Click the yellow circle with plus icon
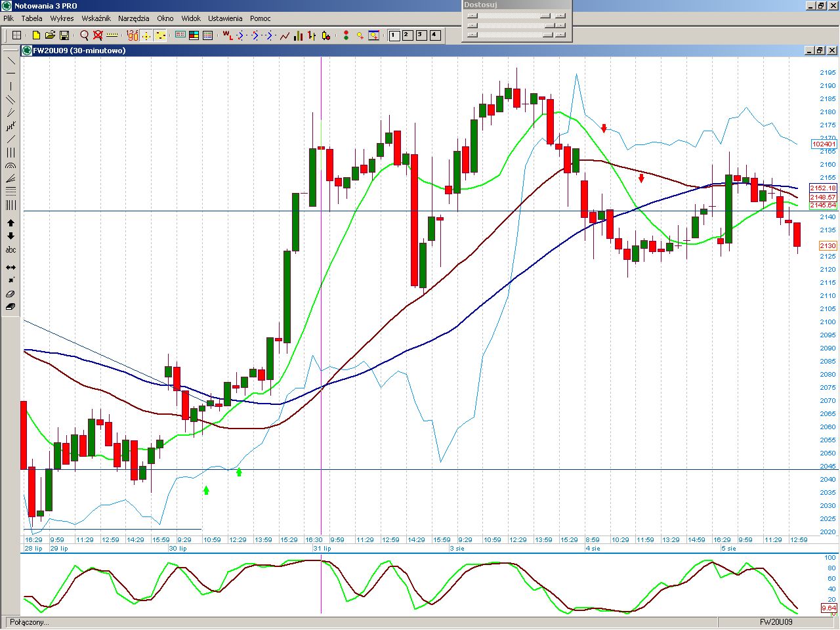 (360, 35)
